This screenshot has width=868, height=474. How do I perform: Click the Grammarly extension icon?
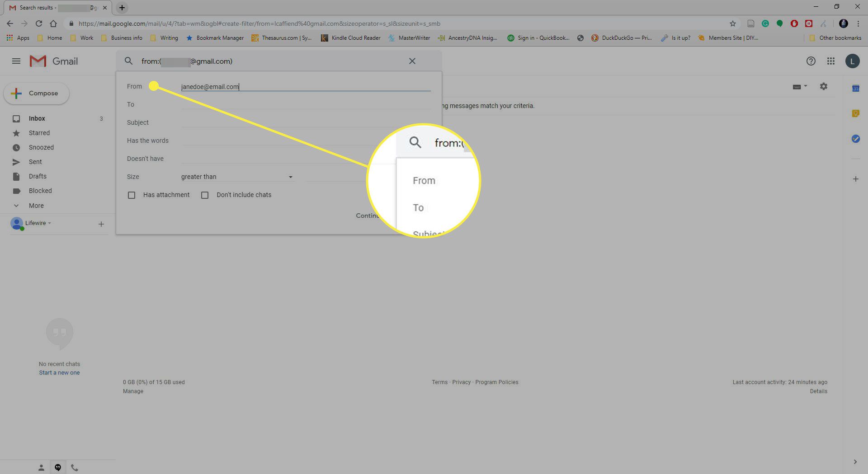pyautogui.click(x=765, y=23)
